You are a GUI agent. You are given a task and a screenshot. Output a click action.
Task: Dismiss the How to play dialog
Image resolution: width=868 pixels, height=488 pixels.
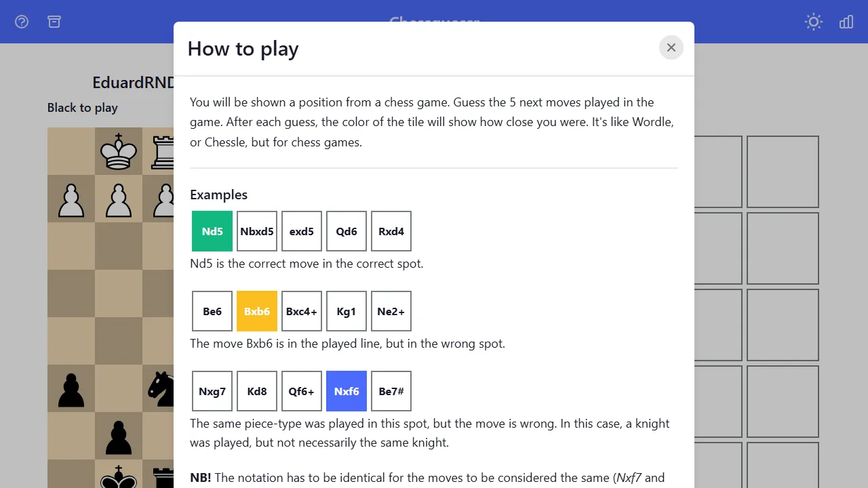(671, 47)
